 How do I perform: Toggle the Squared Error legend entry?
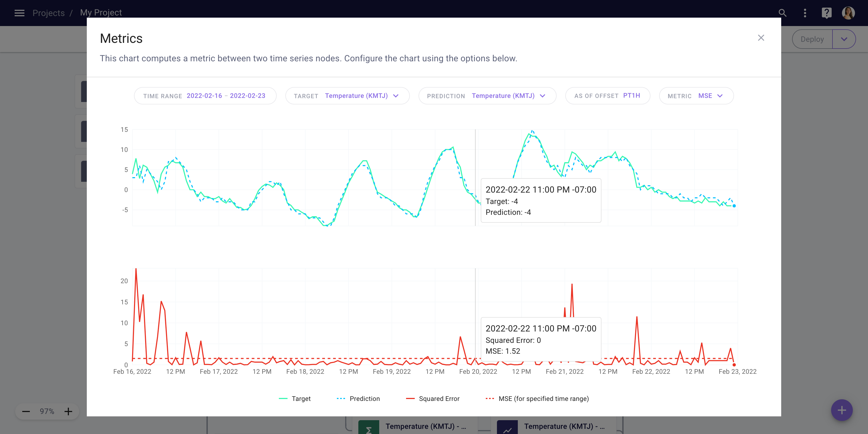click(433, 399)
